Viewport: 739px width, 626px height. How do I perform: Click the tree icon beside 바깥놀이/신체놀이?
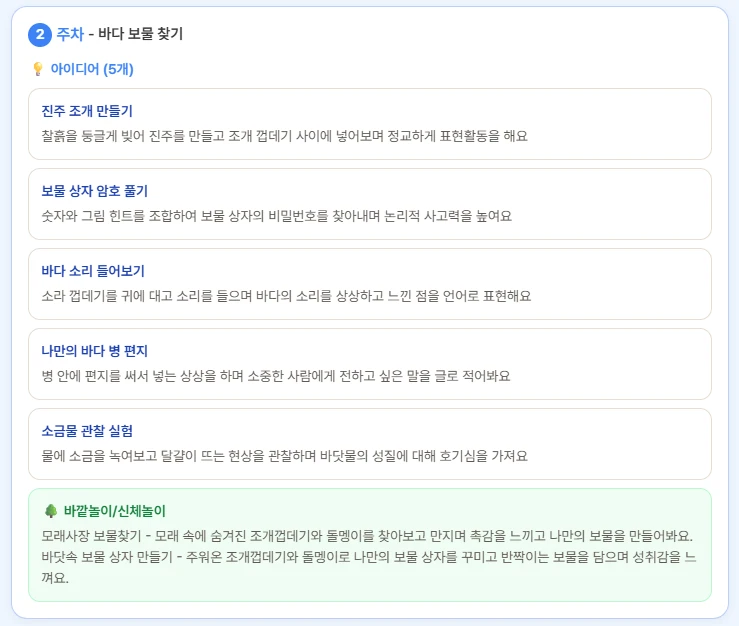[x=50, y=511]
